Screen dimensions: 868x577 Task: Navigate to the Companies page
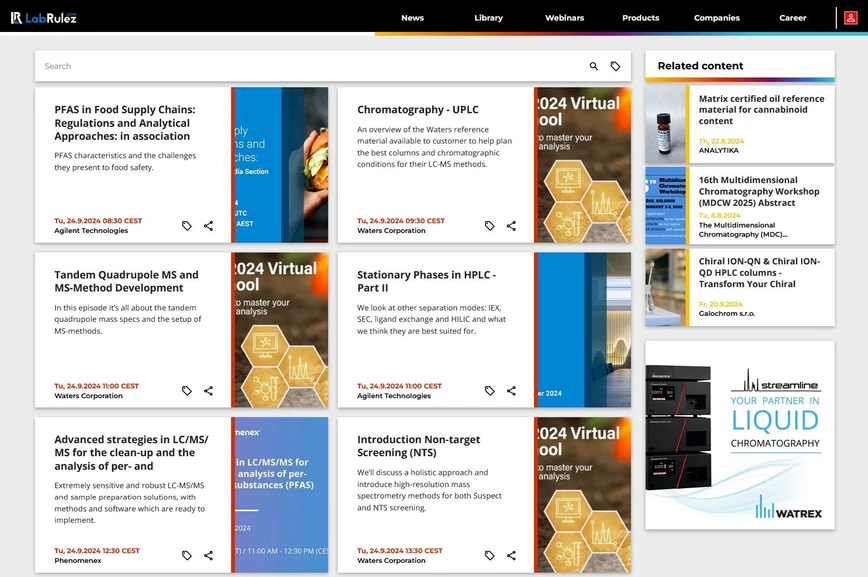click(717, 18)
